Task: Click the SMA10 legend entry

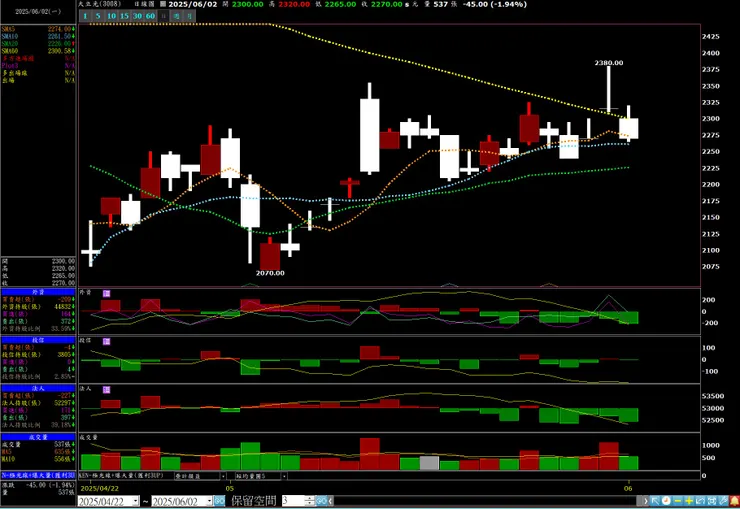Action: tap(38, 36)
